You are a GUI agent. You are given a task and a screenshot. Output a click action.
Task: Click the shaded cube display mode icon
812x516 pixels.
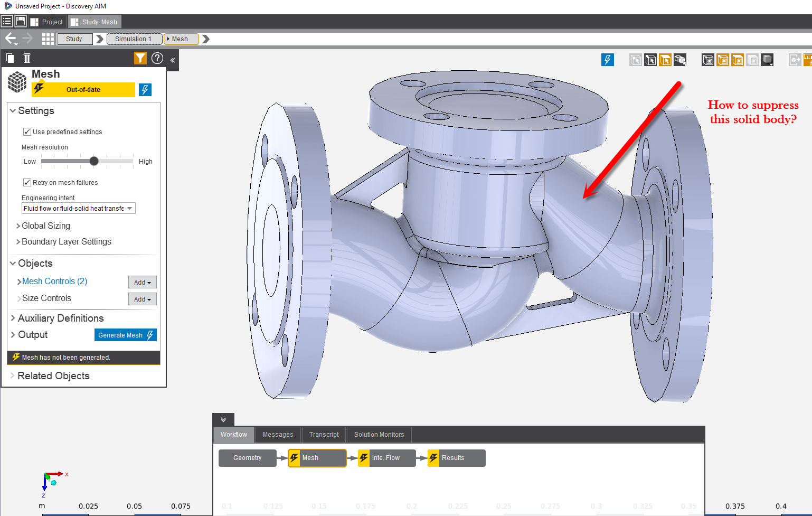767,60
